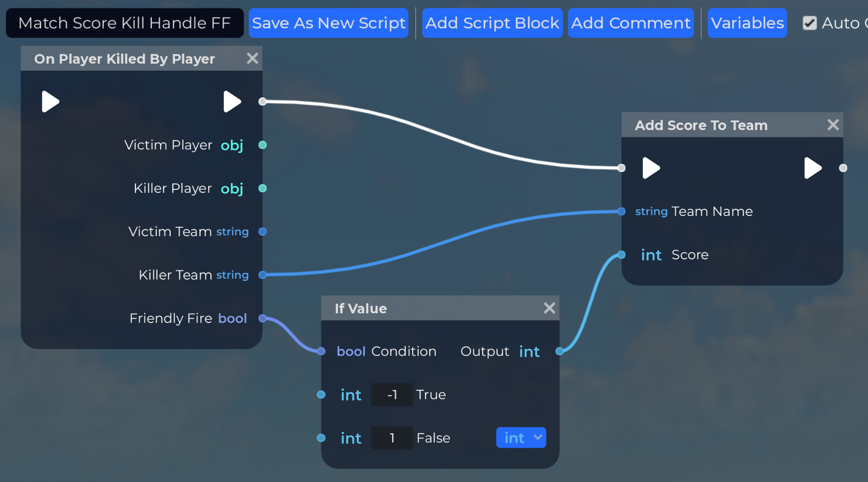Close the On Player Killed By Player block
868x482 pixels.
pyautogui.click(x=252, y=58)
